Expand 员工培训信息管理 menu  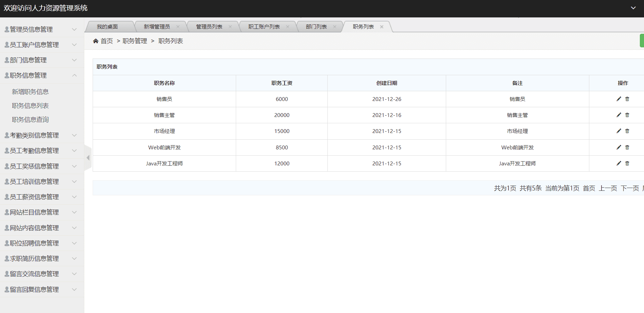point(42,181)
